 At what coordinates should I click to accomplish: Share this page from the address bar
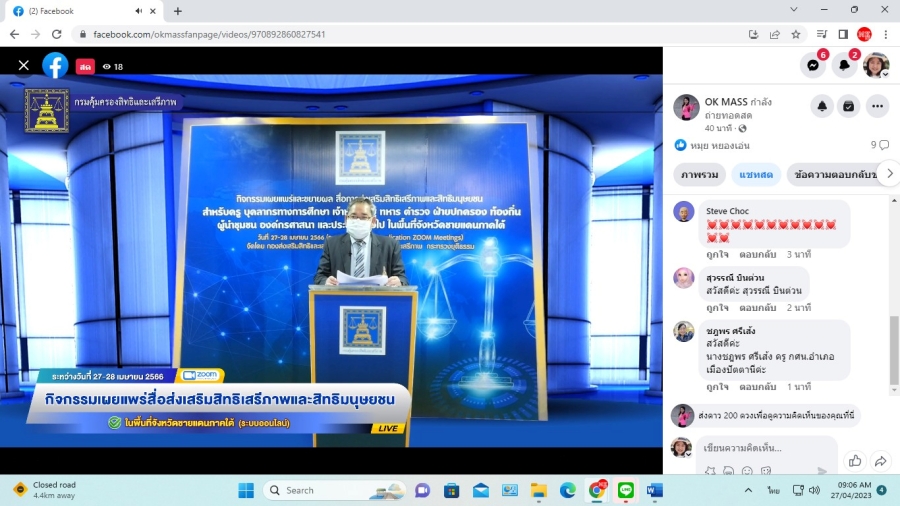774,34
